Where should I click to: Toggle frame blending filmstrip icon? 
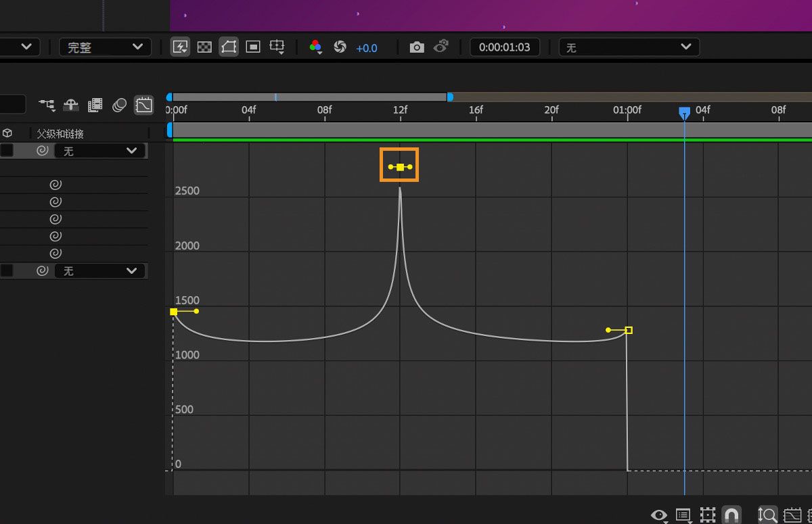click(x=95, y=105)
